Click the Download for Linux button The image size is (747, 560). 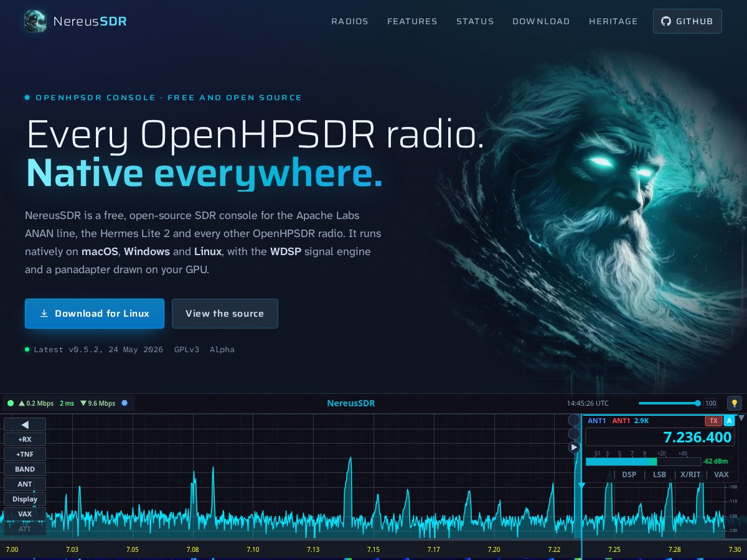[x=95, y=314]
